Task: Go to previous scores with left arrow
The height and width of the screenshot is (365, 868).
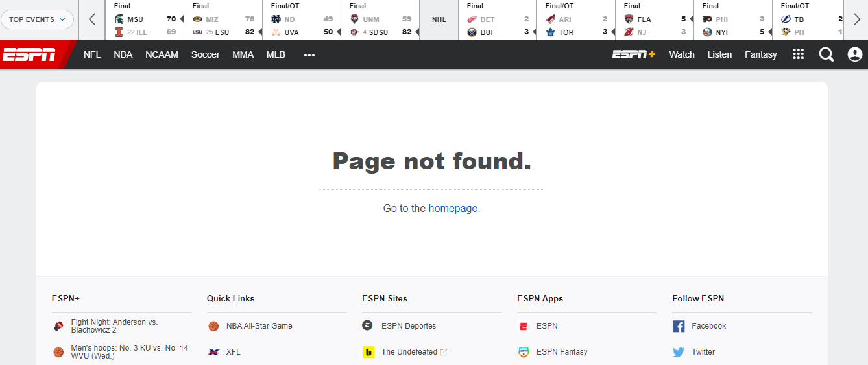Action: (x=92, y=19)
